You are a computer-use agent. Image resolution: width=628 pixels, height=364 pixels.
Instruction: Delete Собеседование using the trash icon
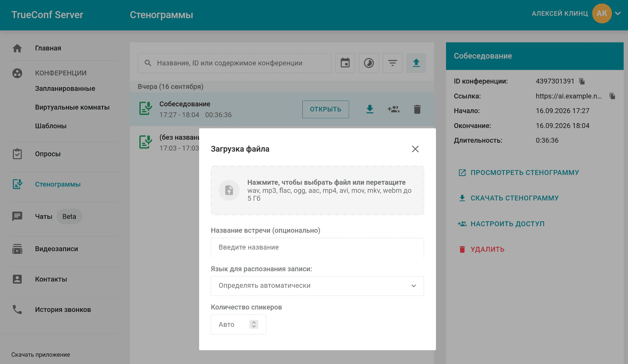pyautogui.click(x=417, y=109)
